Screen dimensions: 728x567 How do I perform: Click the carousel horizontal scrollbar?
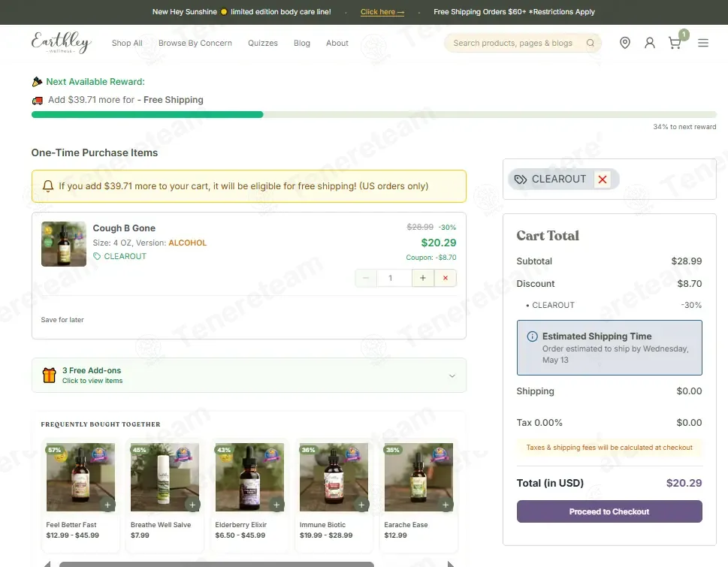[216, 564]
